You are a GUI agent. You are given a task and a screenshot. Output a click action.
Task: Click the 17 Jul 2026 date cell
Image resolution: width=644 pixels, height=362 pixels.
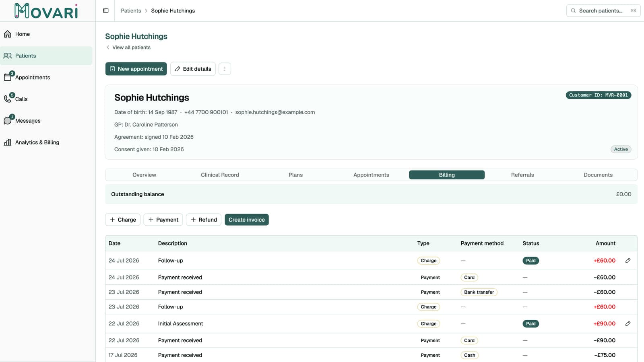pyautogui.click(x=123, y=355)
